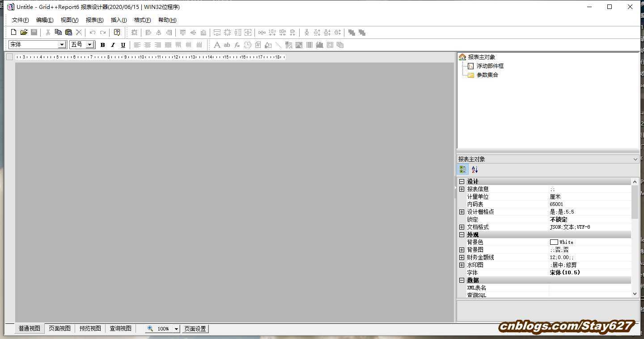Image resolution: width=644 pixels, height=339 pixels.
Task: Click the property grid scroll-down arrow
Action: tap(635, 294)
